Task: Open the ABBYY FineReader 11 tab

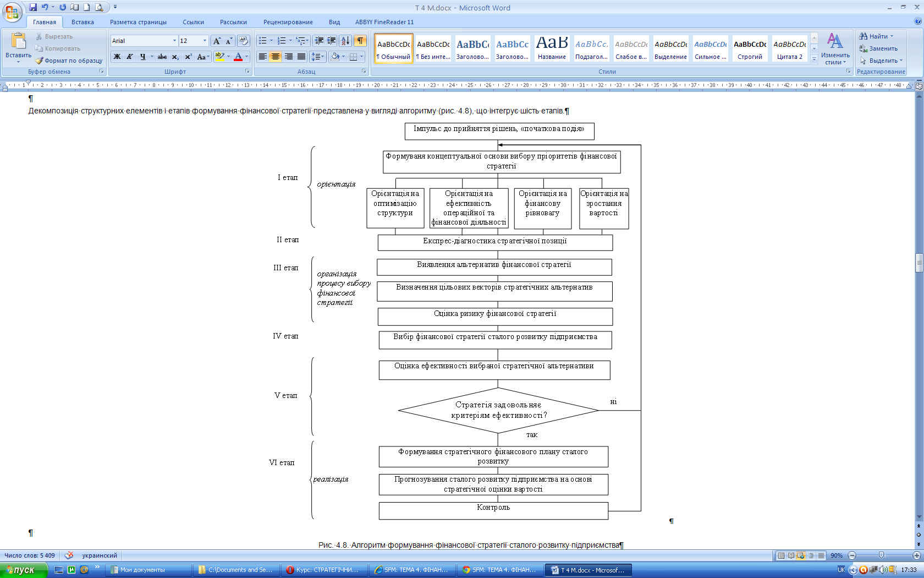Action: (384, 22)
